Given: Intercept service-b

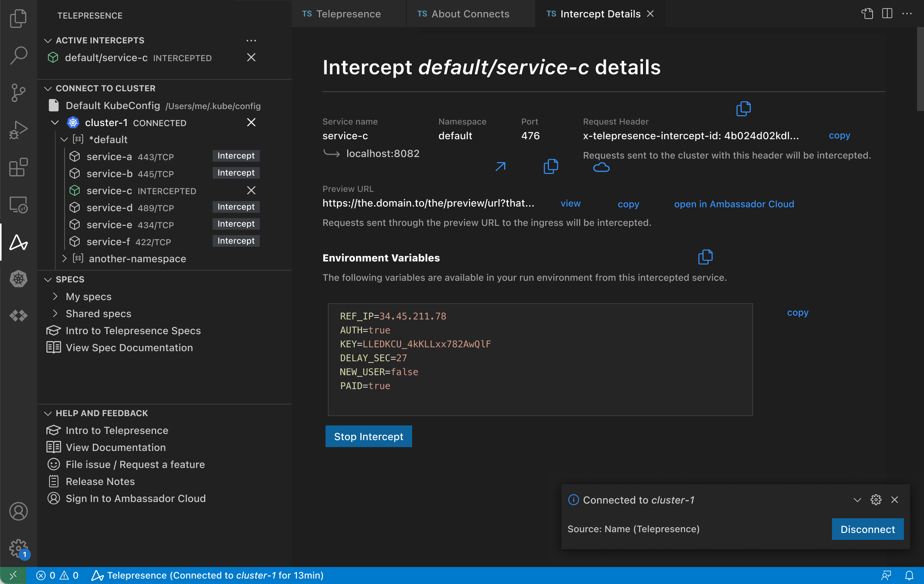Looking at the screenshot, I should [x=236, y=173].
